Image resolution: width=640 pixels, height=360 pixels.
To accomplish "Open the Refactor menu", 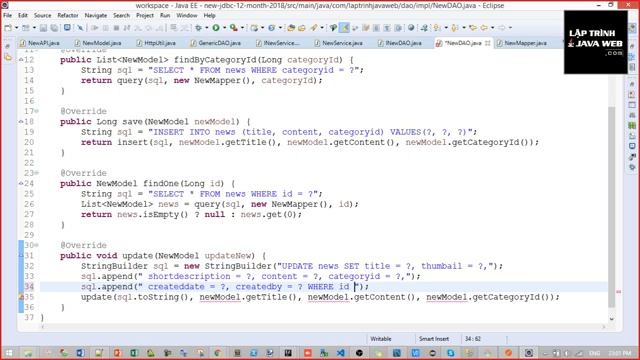I will click(x=68, y=16).
